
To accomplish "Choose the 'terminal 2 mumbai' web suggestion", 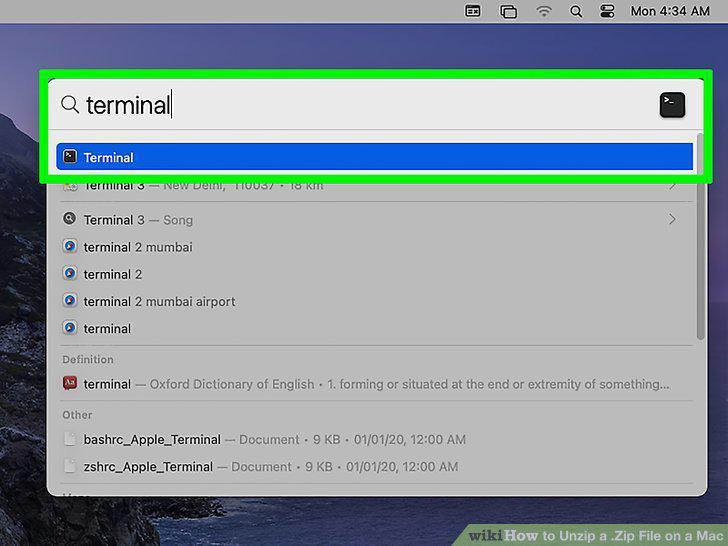I will click(x=374, y=247).
